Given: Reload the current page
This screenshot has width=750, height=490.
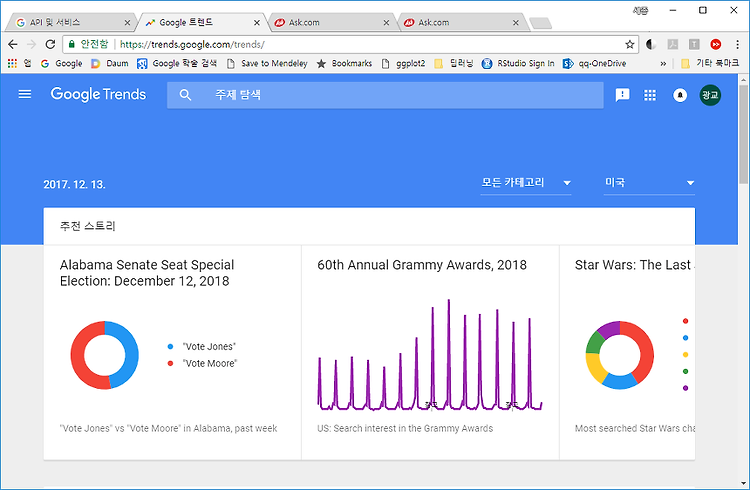Looking at the screenshot, I should (50, 45).
